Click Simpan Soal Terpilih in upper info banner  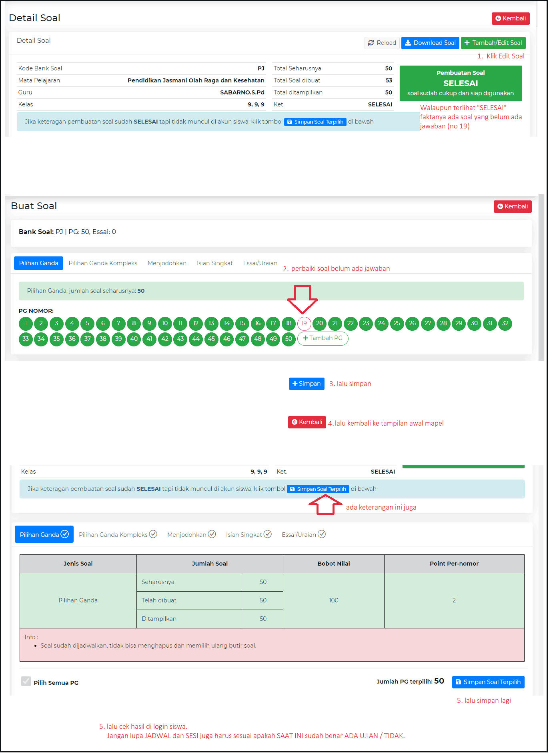click(316, 122)
